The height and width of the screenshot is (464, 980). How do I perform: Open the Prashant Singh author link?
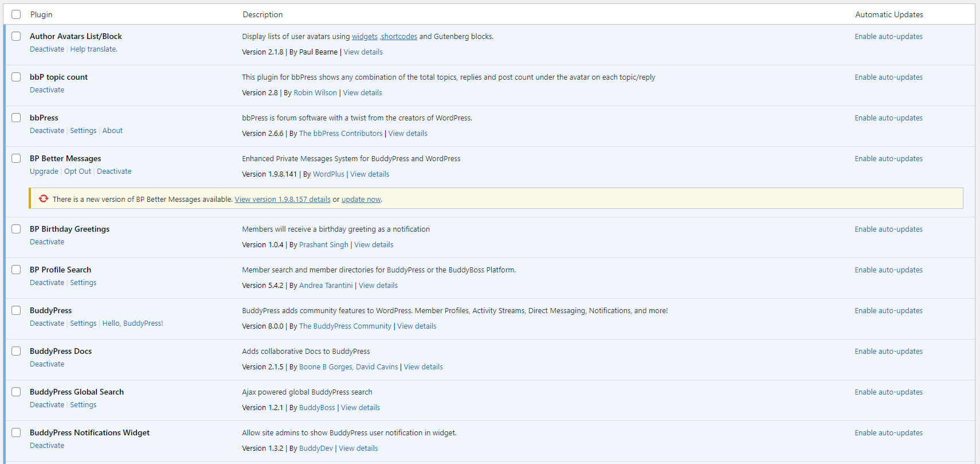point(323,245)
